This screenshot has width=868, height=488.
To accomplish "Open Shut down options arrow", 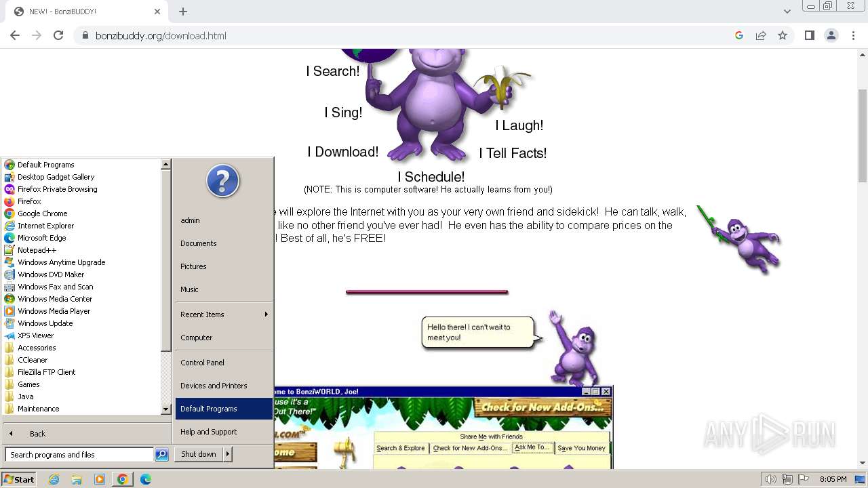I will tap(227, 454).
